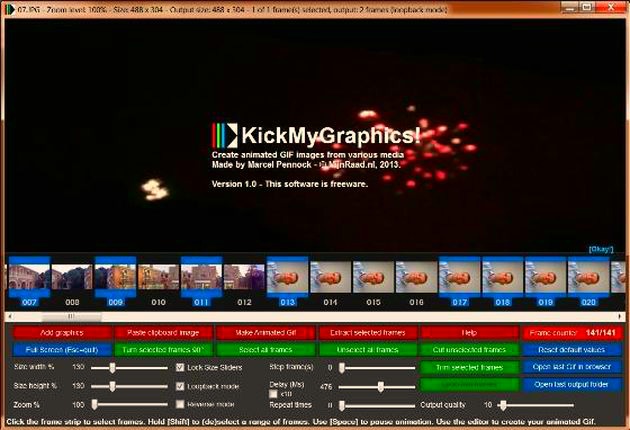
Task: Click frame strip scrollbar right arrow
Action: (x=620, y=317)
